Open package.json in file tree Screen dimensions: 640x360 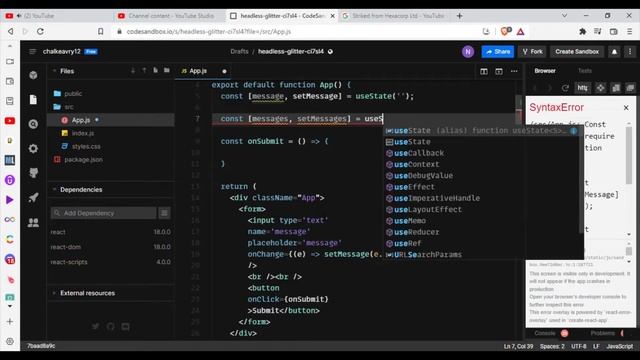pos(111,160)
